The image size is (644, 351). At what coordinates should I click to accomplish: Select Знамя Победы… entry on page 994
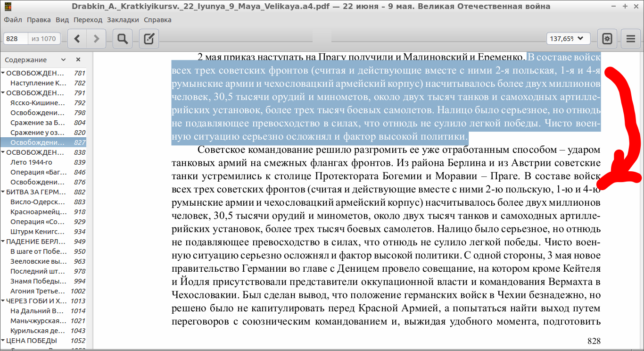click(x=38, y=281)
